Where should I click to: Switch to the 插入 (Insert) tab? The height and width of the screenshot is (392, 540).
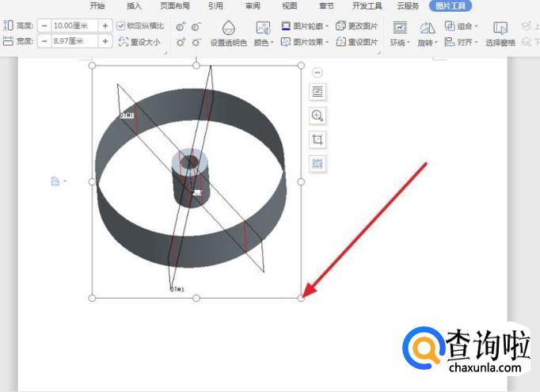pos(134,6)
